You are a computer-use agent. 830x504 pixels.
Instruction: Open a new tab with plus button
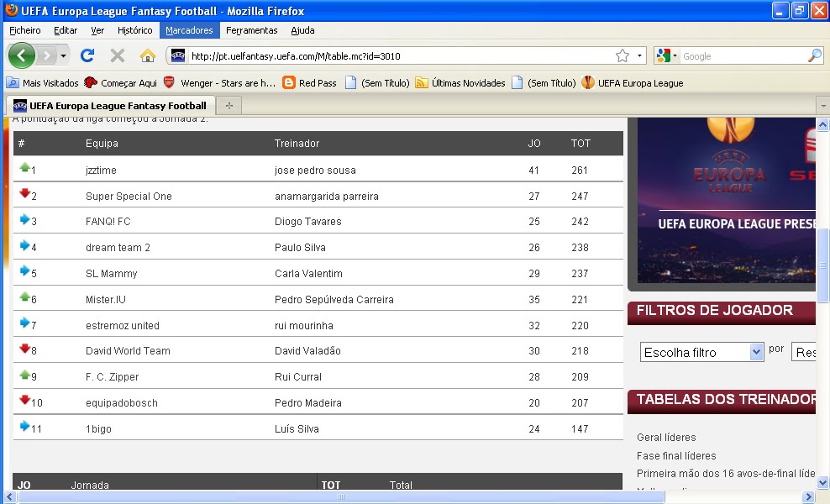point(229,106)
